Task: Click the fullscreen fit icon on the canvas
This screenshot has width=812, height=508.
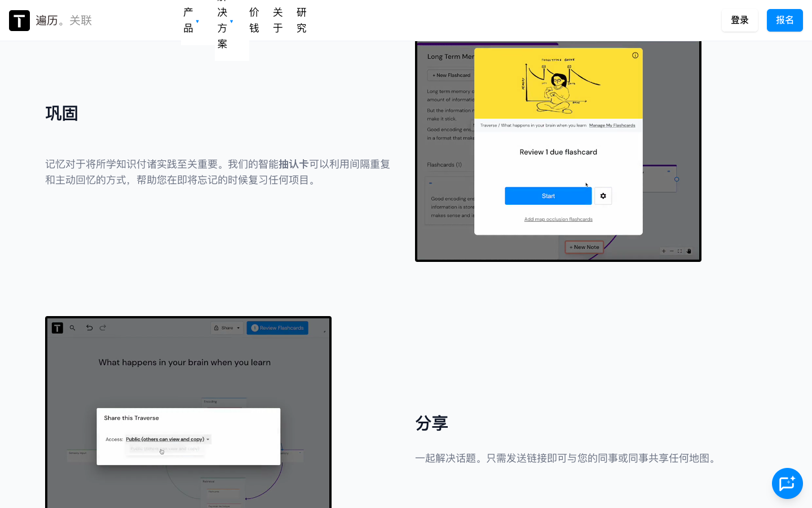Action: click(679, 251)
